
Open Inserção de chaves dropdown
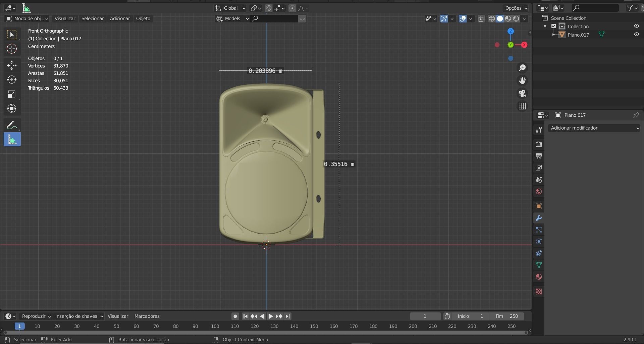click(79, 316)
